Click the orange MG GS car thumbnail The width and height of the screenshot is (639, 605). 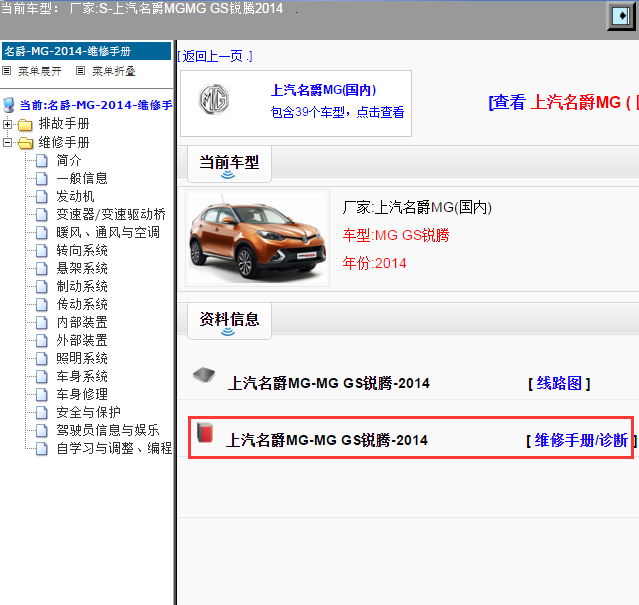point(258,238)
